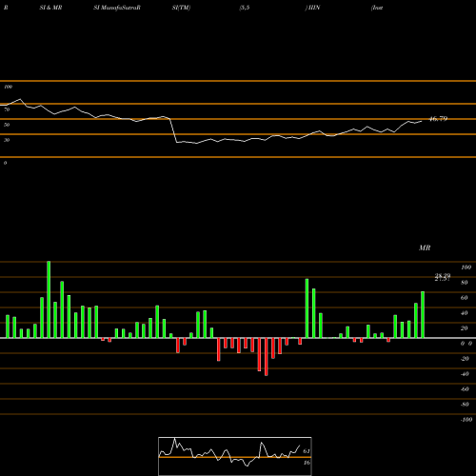This screenshot has height=476, width=476.
Task: Click the 100 label on the MR axis
Action: [466, 268]
